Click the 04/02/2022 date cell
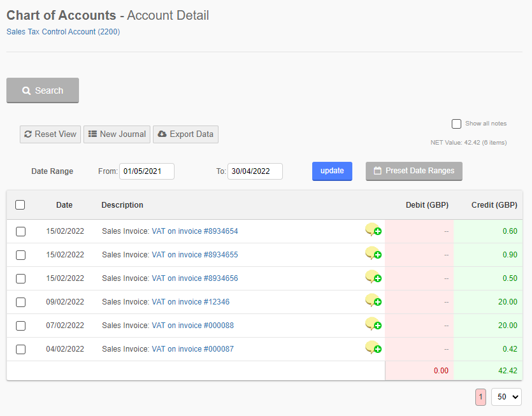The width and height of the screenshot is (532, 416). click(65, 349)
